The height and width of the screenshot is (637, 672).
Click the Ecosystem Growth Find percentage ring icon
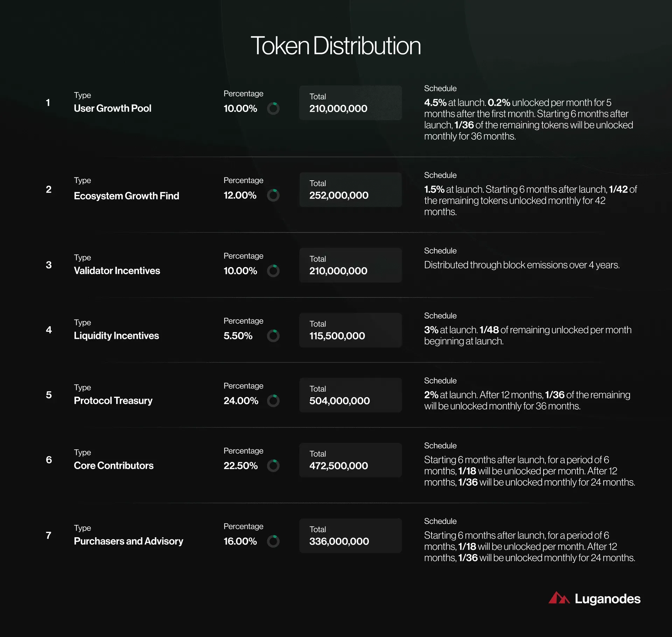273,195
